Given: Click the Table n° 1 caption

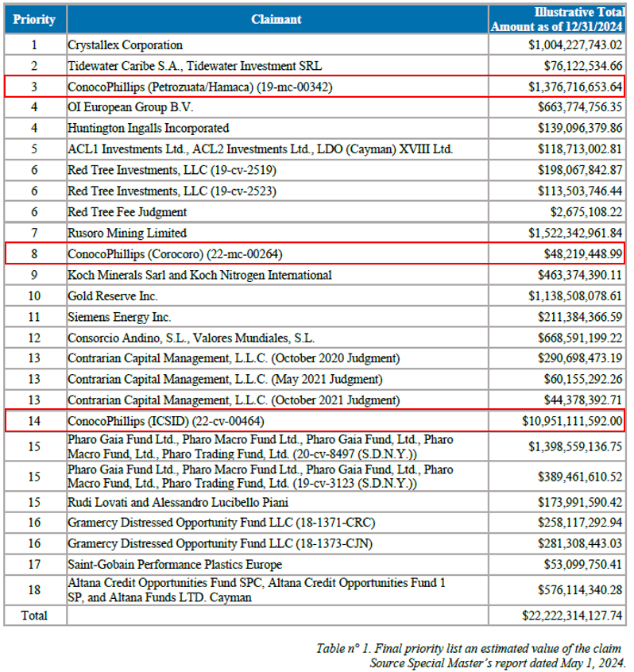Looking at the screenshot, I should [x=469, y=648].
